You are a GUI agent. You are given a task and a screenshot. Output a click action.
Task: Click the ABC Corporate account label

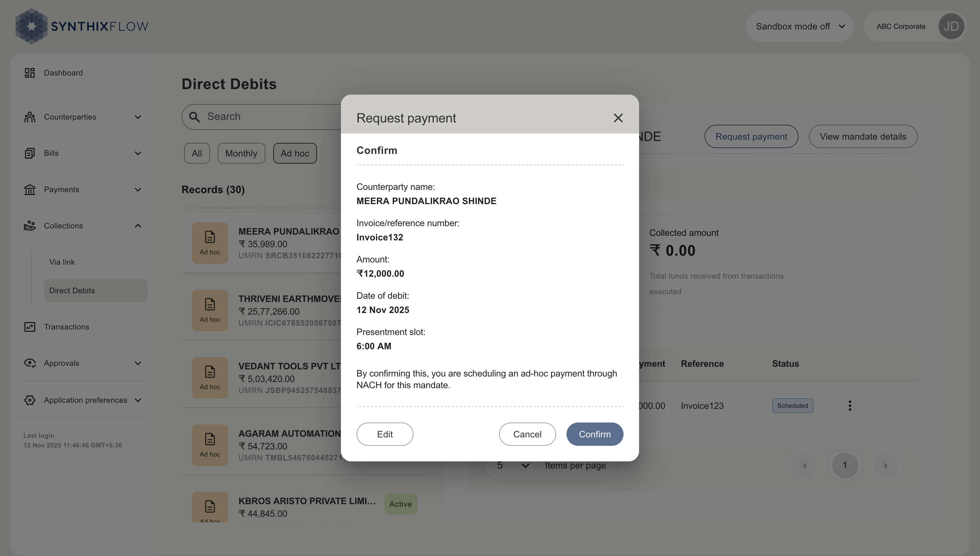pos(901,26)
